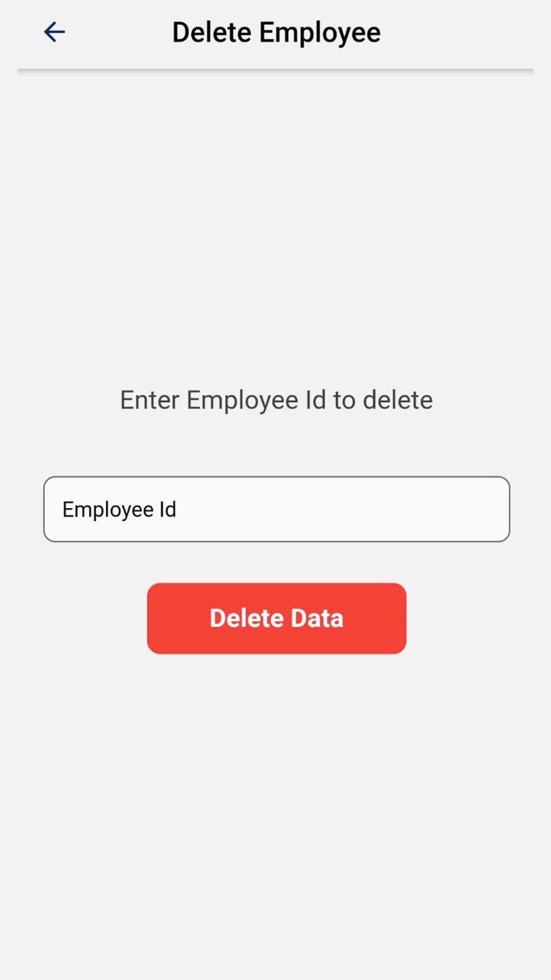Tap the instruction label above the input
The image size is (551, 980).
pos(277,401)
